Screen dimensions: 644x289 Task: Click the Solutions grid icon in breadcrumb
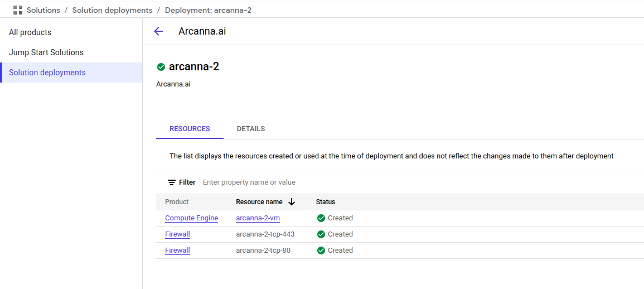tap(18, 10)
